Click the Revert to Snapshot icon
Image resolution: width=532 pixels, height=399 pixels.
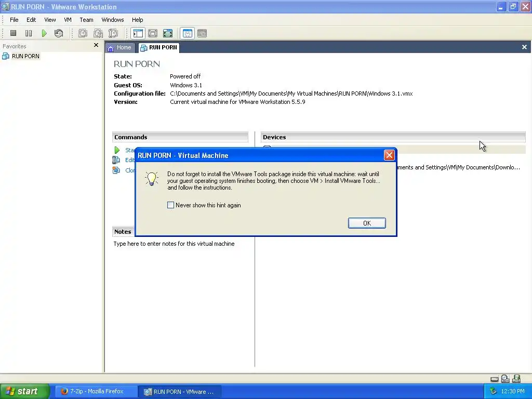pyautogui.click(x=98, y=33)
